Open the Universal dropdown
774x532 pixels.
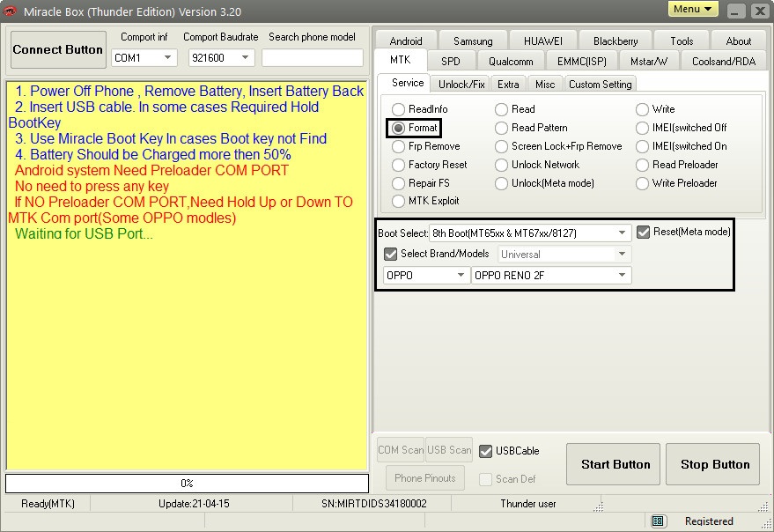564,255
